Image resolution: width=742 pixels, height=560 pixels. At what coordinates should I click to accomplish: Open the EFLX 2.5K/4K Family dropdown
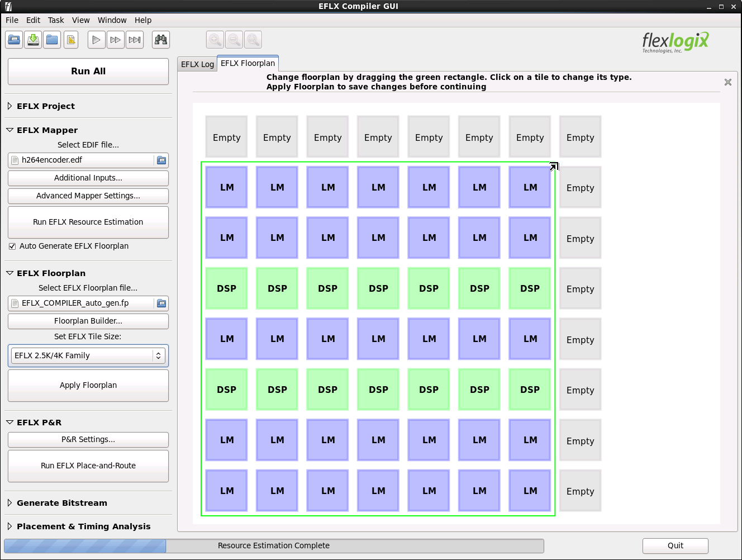[x=88, y=355]
